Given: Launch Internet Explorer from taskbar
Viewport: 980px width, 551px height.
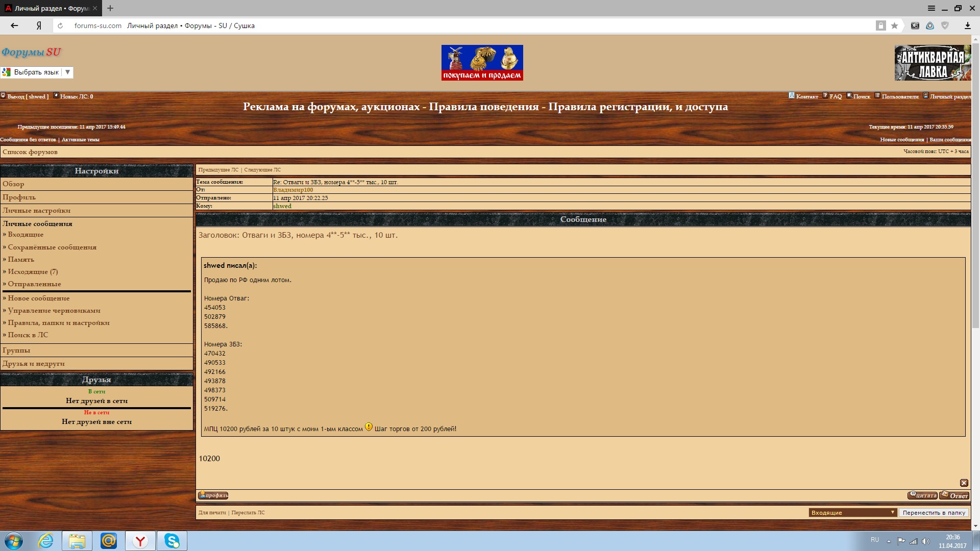Looking at the screenshot, I should (x=45, y=541).
